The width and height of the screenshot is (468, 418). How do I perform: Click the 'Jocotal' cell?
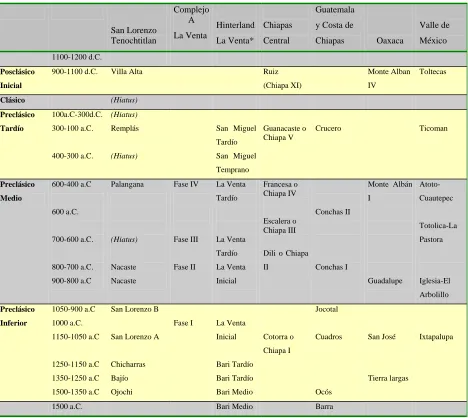coord(326,309)
